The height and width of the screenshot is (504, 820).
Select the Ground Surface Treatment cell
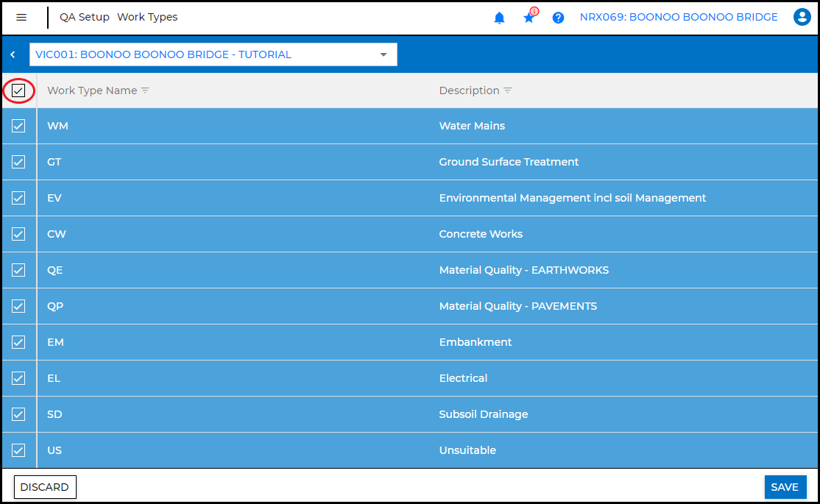(509, 162)
